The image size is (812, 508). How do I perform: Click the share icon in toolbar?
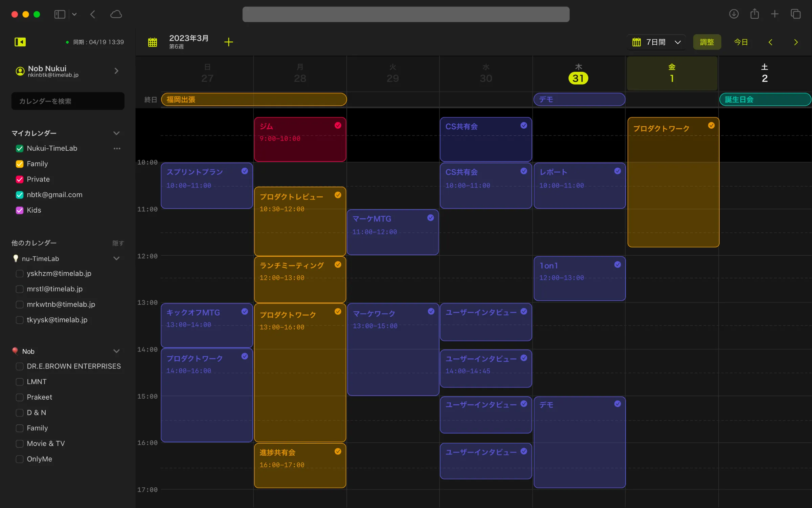tap(754, 14)
